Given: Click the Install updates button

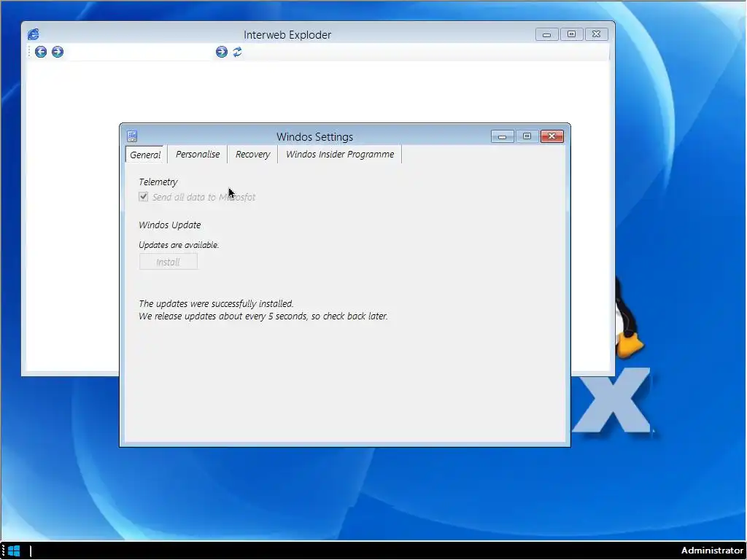Looking at the screenshot, I should point(169,262).
